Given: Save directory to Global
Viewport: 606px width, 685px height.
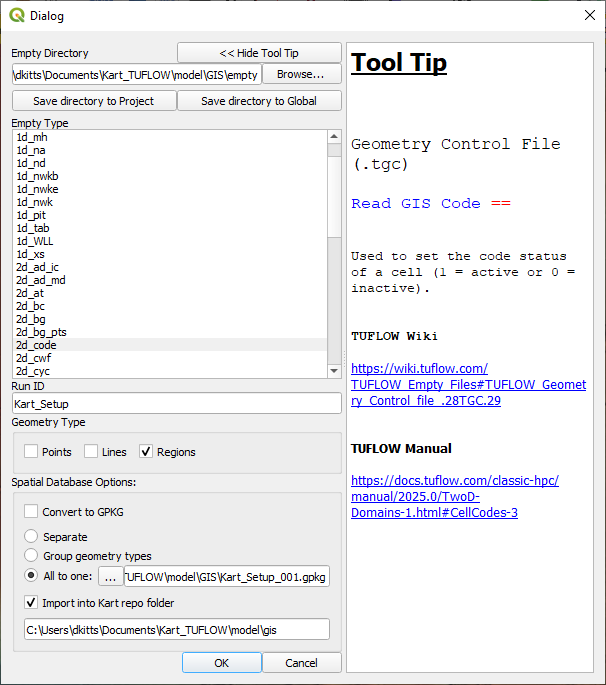Looking at the screenshot, I should [259, 101].
